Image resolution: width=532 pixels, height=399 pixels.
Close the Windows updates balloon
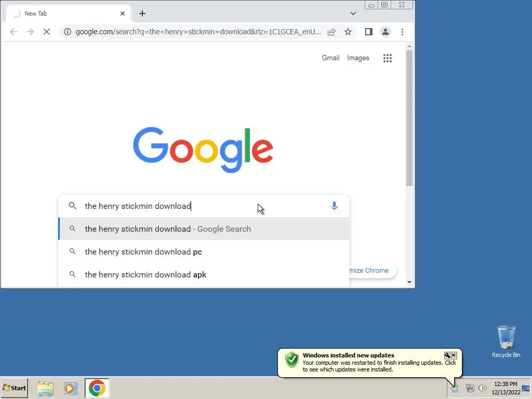(454, 355)
